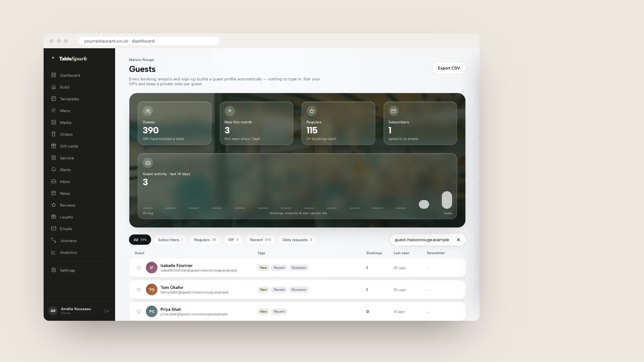This screenshot has width=644, height=362.
Task: Switch to the Regulars 115 filter tab
Action: click(205, 240)
